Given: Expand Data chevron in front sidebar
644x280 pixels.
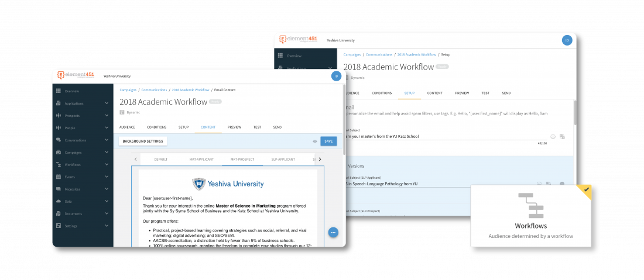Looking at the screenshot, I should [x=107, y=201].
